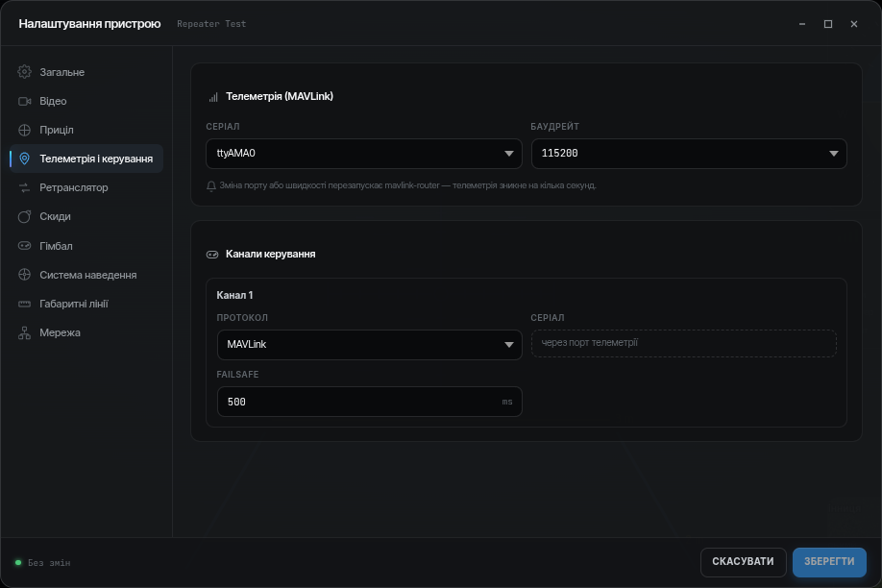
Task: Open the ttyAMA0 serial port dropdown
Action: [x=364, y=154]
